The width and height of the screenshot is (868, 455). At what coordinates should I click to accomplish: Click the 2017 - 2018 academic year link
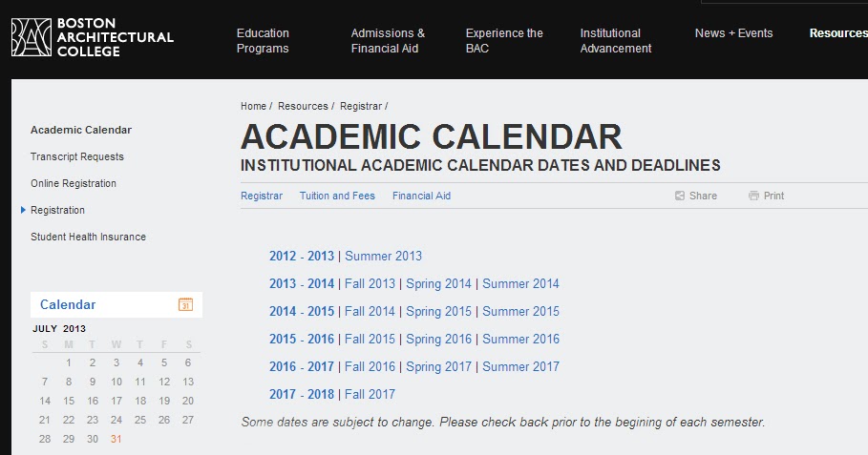(x=302, y=394)
